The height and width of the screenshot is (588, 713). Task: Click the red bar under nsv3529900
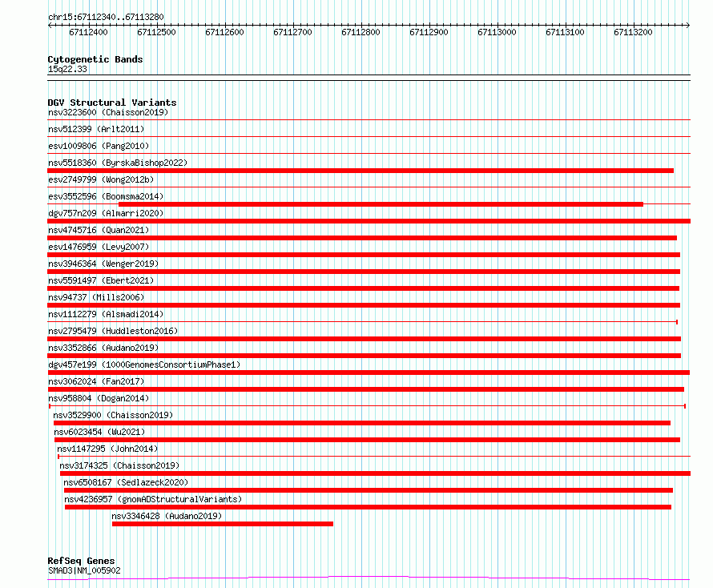pyautogui.click(x=362, y=423)
